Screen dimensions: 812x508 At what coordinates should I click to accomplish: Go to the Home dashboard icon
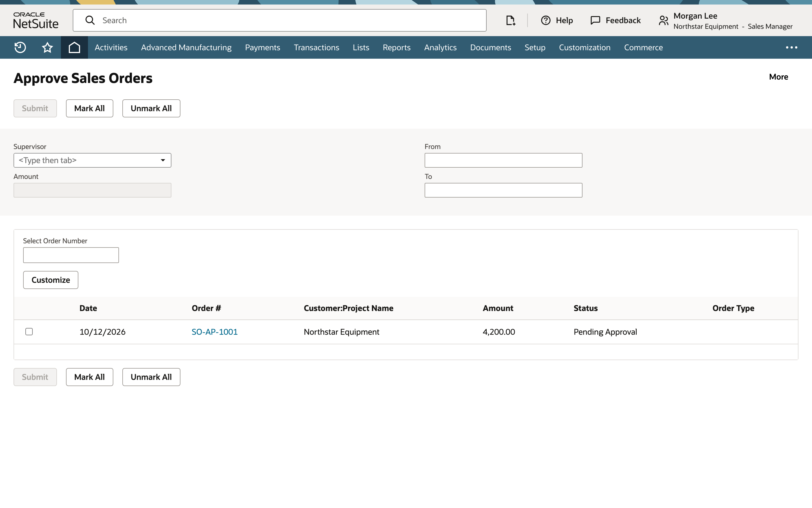[74, 47]
